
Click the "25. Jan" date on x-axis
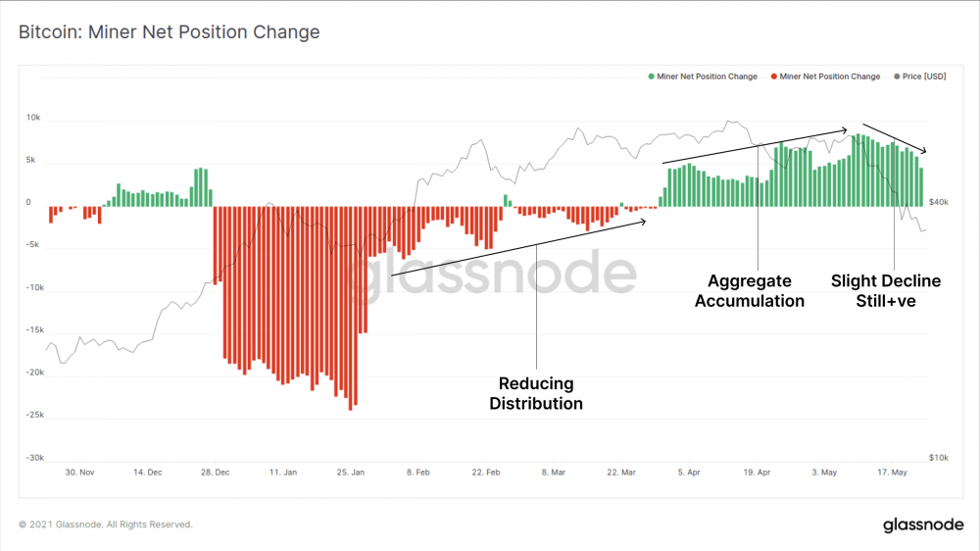[x=351, y=472]
